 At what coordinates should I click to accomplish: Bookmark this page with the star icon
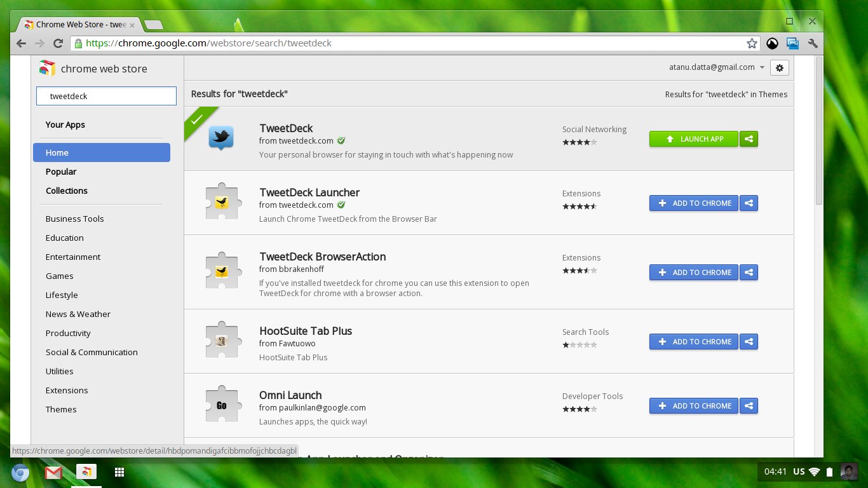click(752, 43)
